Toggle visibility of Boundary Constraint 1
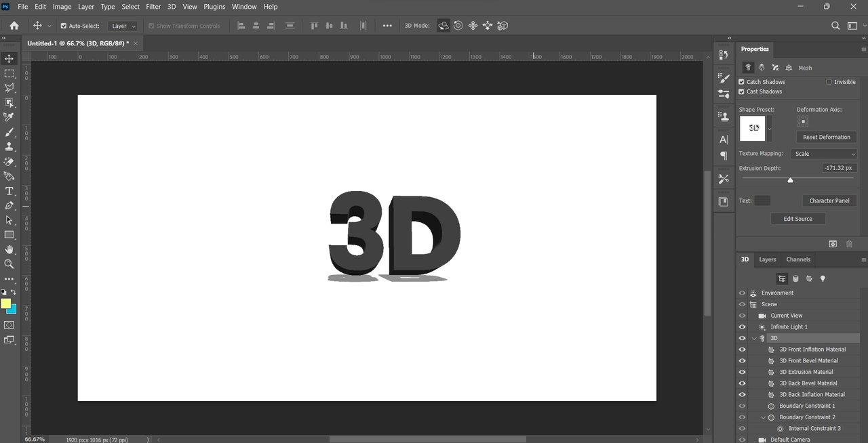 pyautogui.click(x=742, y=406)
